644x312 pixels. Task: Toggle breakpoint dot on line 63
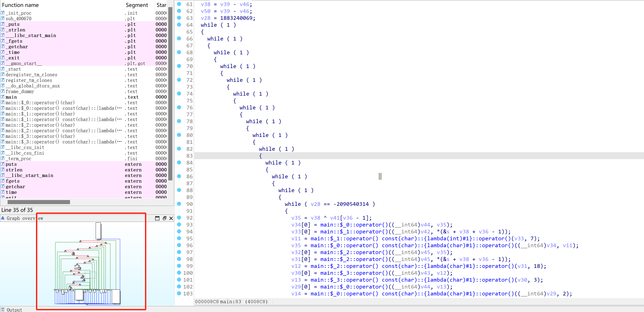click(179, 18)
